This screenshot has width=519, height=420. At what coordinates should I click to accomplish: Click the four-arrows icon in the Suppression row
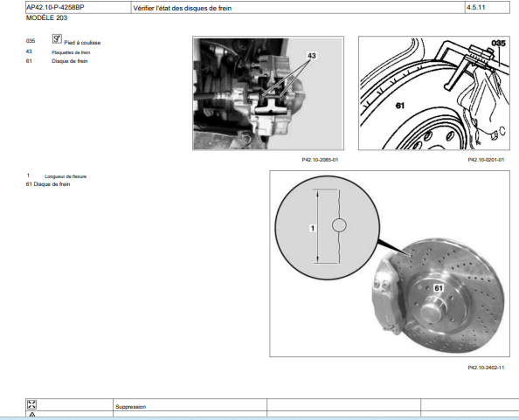pyautogui.click(x=32, y=404)
